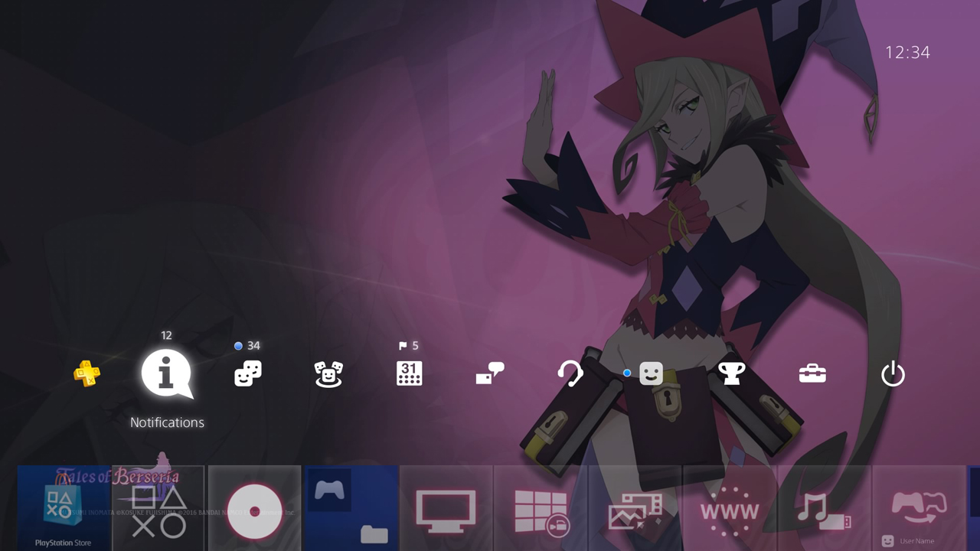This screenshot has height=551, width=980.
Task: Open the Friends icon with two faces
Action: coord(248,373)
